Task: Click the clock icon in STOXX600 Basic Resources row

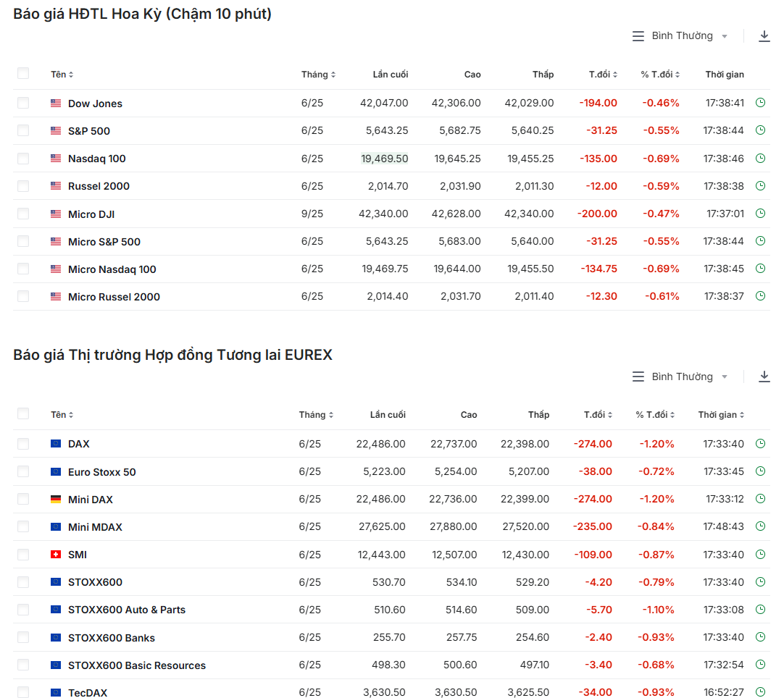Action: [x=760, y=665]
